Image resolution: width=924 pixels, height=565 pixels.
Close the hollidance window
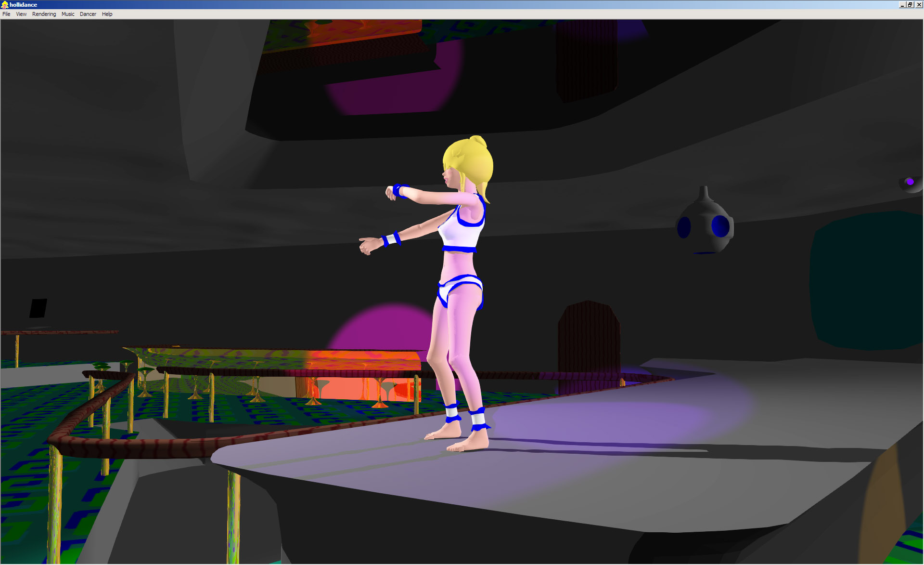(919, 5)
